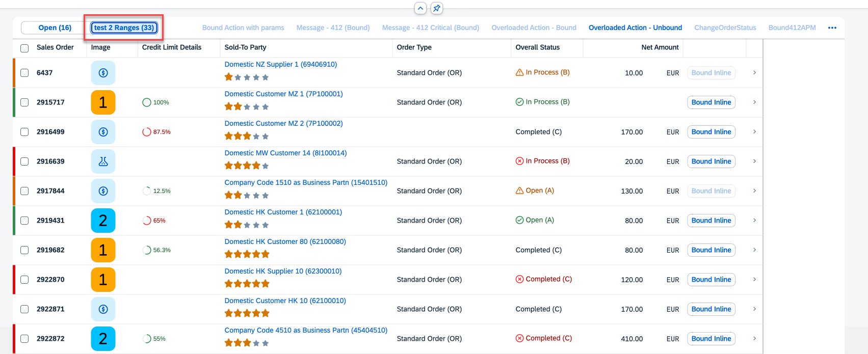The height and width of the screenshot is (354, 868).
Task: Click the star rating for Domestic NZ Supplier 1
Action: click(x=247, y=77)
